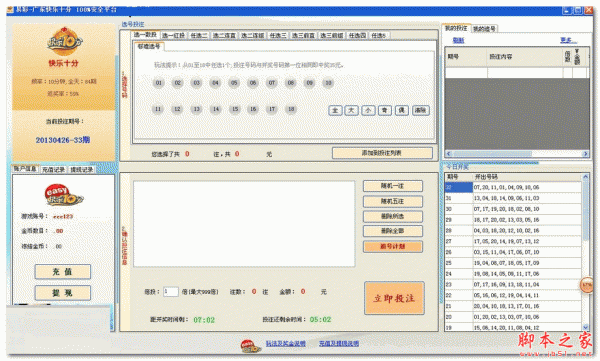The width and height of the screenshot is (600, 361).
Task: Pick odd numbers with 奇 button
Action: (x=385, y=110)
